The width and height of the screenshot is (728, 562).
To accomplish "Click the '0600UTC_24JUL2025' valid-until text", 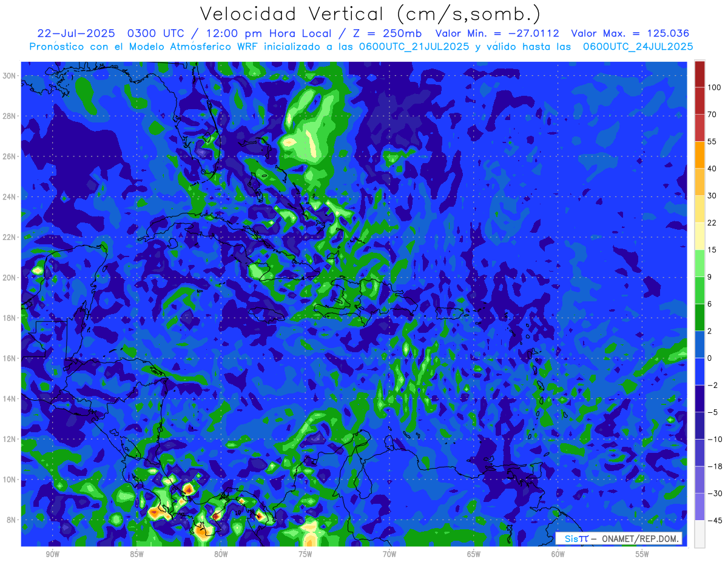I will point(638,46).
